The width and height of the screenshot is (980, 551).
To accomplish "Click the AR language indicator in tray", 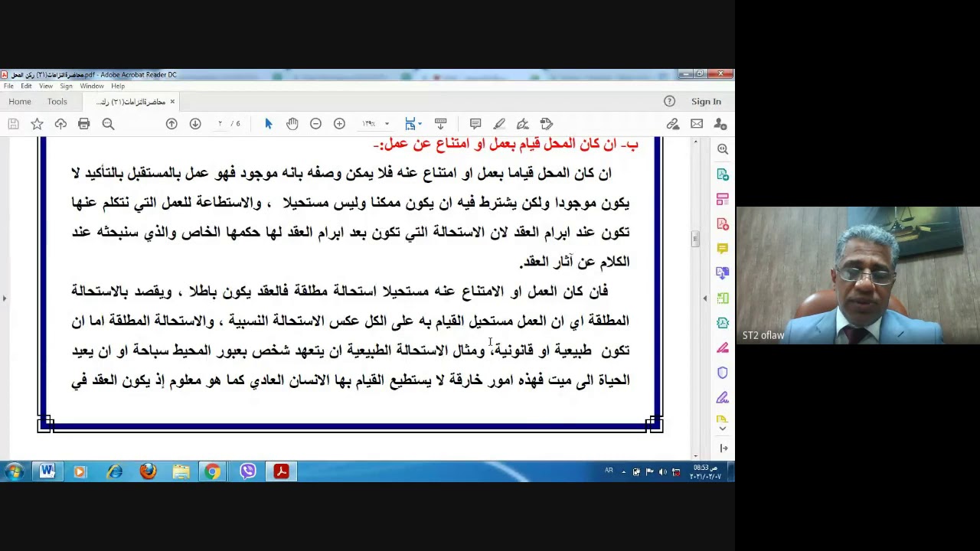I will coord(609,471).
